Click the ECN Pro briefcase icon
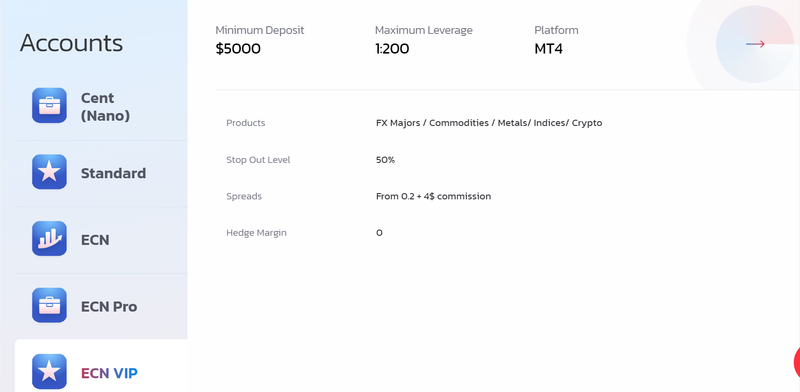This screenshot has width=800, height=392. coord(49,305)
